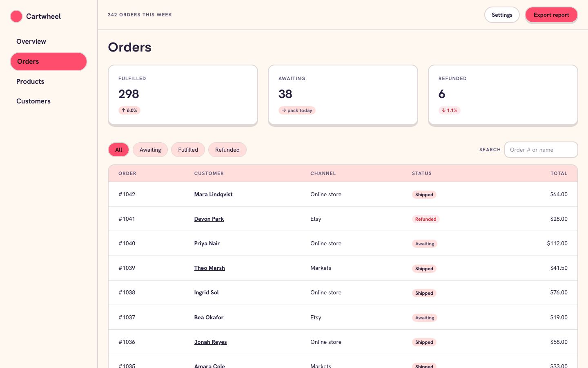588x368 pixels.
Task: Open customer Jonah Reyes
Action: [x=210, y=342]
